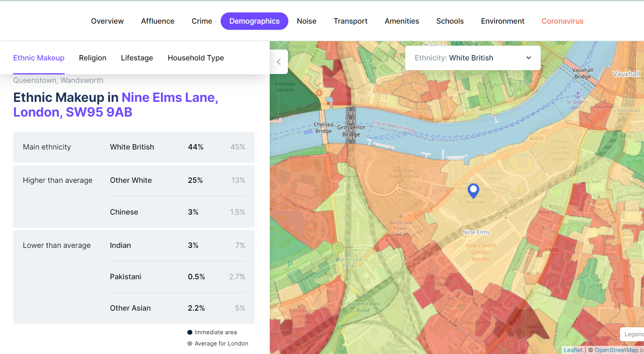Select the Other White ethnicity row
644x354 pixels.
click(178, 180)
